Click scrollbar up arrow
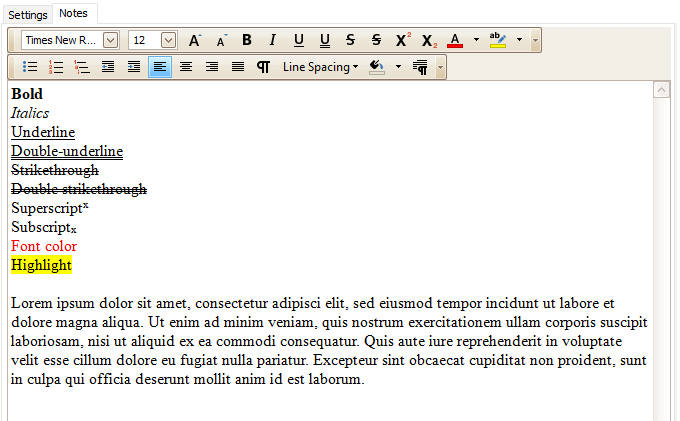The image size is (680, 421). tap(661, 90)
